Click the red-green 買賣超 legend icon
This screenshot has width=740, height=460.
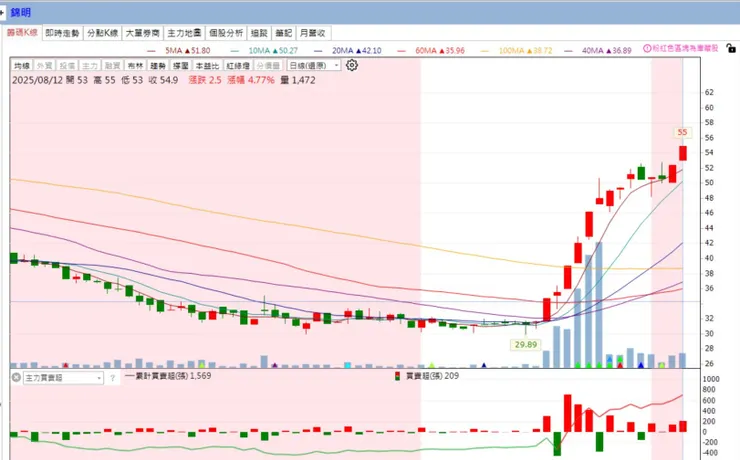(x=397, y=376)
